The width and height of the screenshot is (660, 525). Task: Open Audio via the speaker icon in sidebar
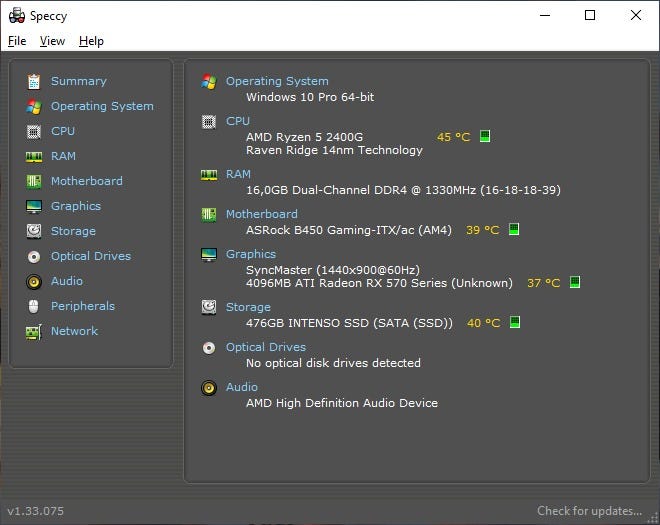coord(34,281)
